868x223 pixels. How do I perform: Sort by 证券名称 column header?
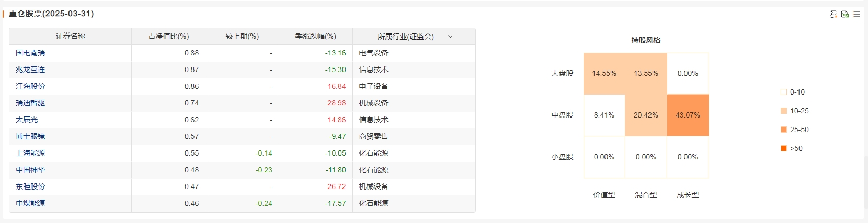tap(71, 36)
